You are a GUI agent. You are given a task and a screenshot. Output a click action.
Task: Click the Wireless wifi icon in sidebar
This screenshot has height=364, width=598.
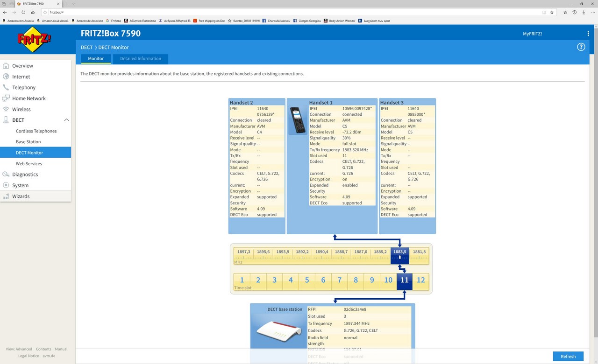(x=6, y=109)
